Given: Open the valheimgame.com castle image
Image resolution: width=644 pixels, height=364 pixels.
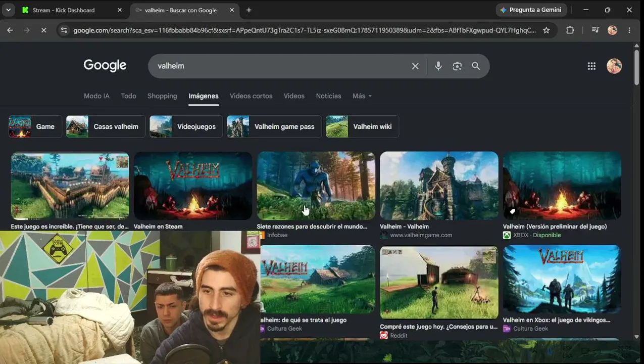Looking at the screenshot, I should tap(439, 186).
